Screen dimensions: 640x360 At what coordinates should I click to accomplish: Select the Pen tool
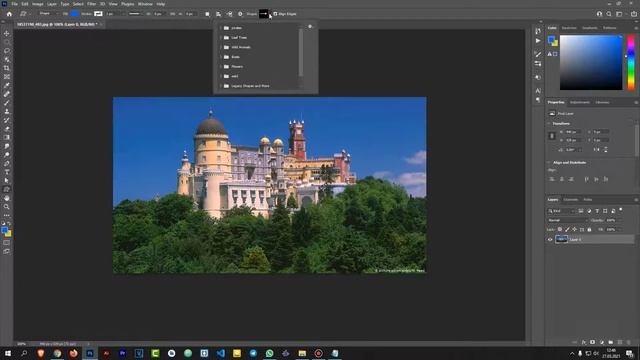pos(7,163)
